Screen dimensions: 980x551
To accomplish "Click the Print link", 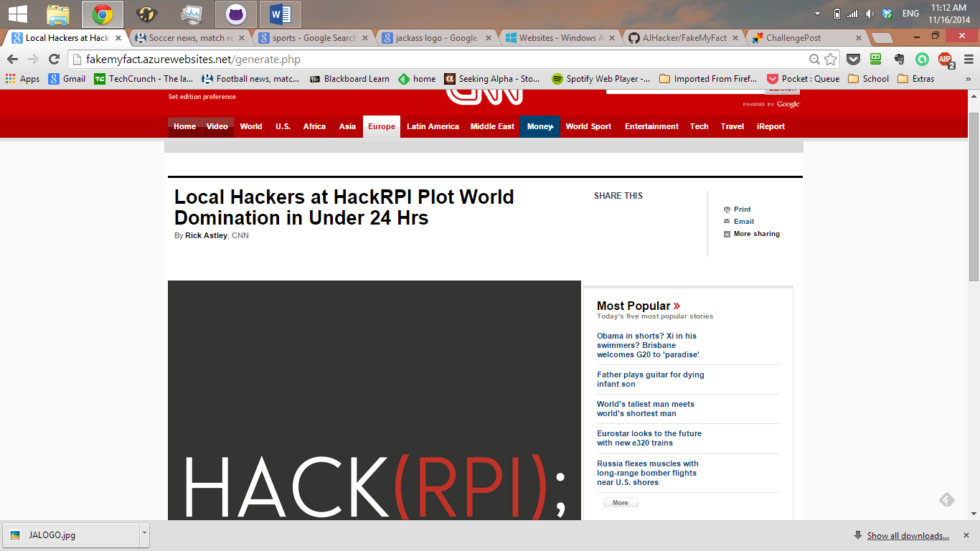I will 743,209.
